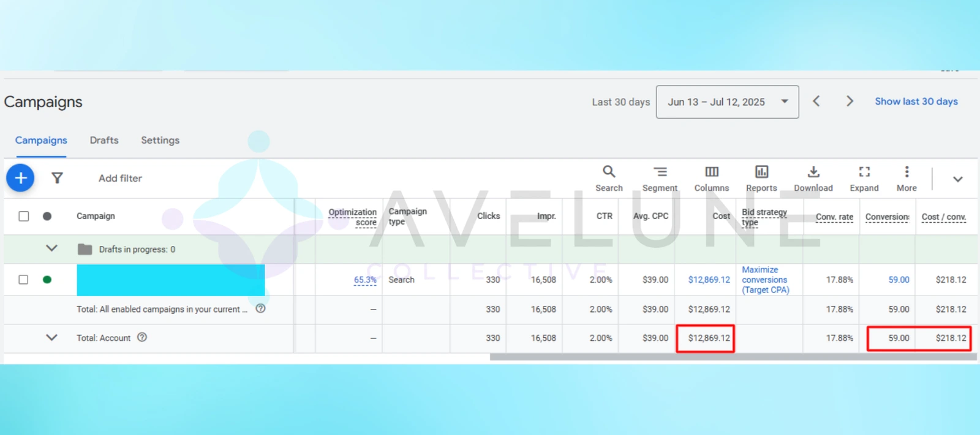The height and width of the screenshot is (435, 980).
Task: Open the Segment tool
Action: click(x=660, y=179)
